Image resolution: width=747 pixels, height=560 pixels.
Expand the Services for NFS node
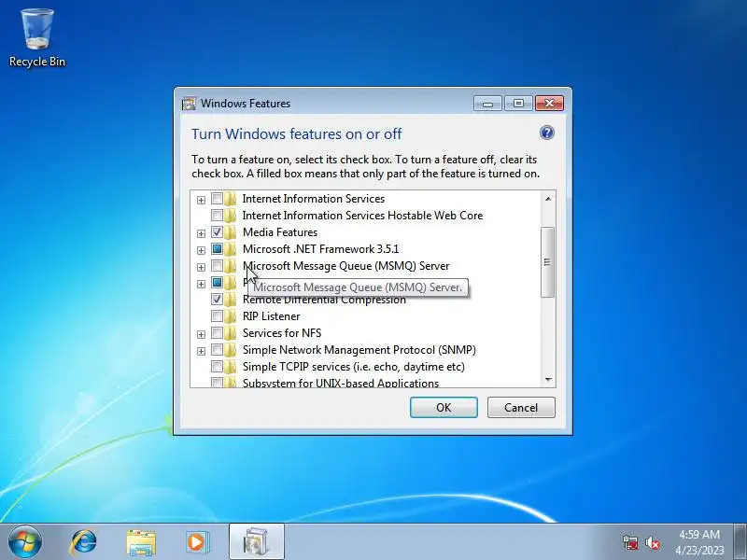tap(201, 334)
